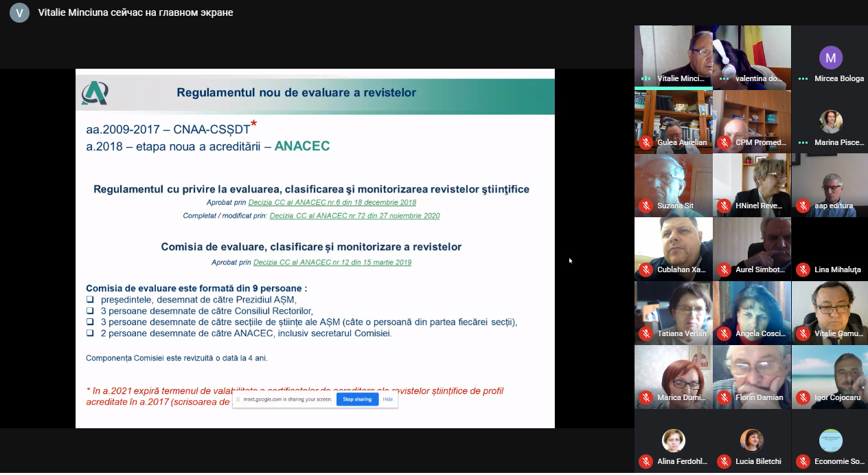Click audio indicator dots of valentina do...
Viewport: 868px width, 475px height.
tap(724, 79)
